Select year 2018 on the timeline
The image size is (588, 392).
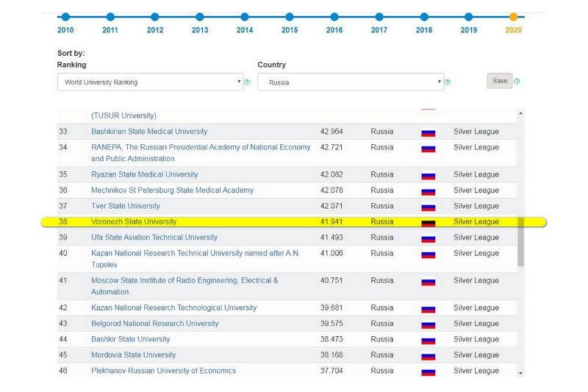(x=424, y=17)
